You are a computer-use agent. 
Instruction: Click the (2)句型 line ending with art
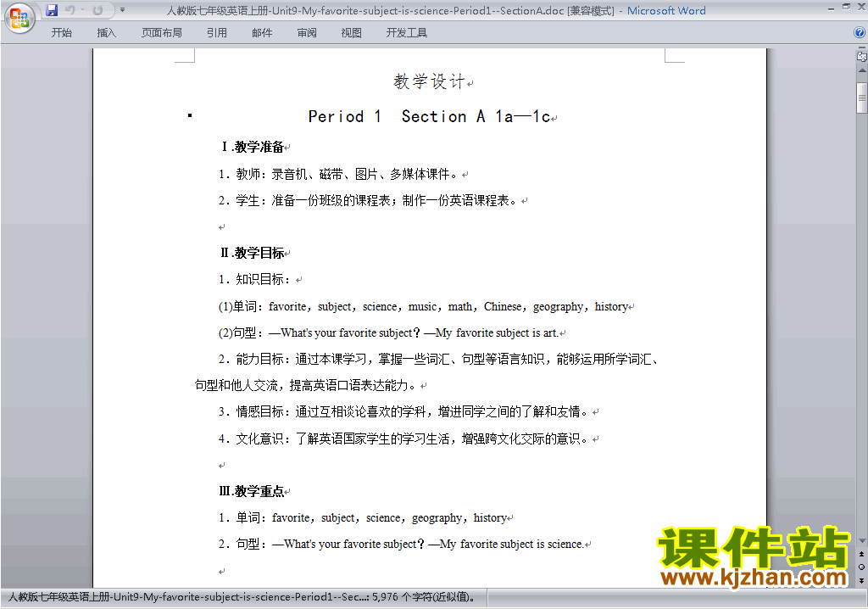click(x=388, y=332)
